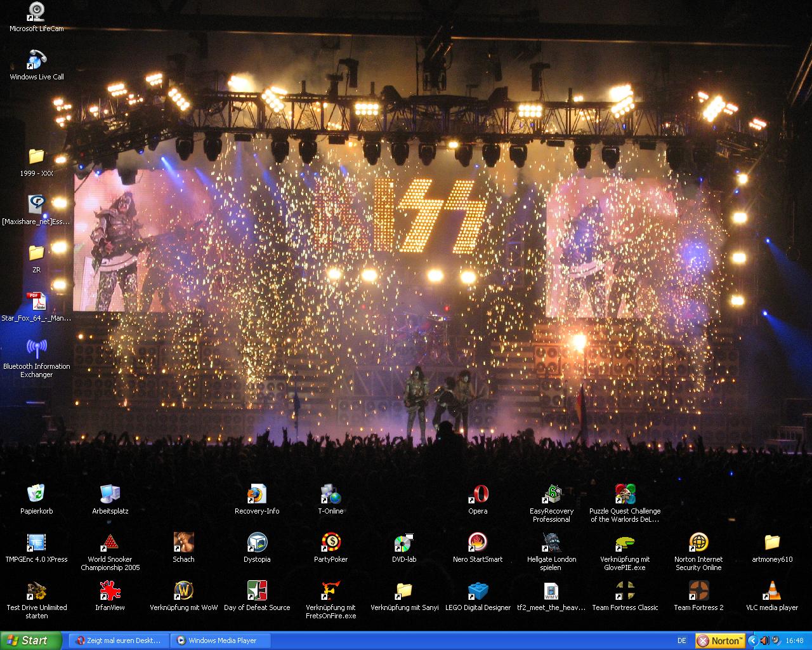812x650 pixels.
Task: Click the DE language indicator
Action: 682,640
